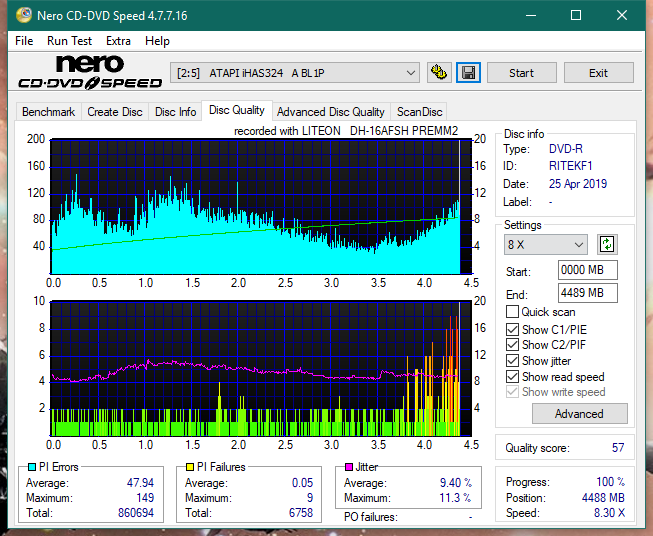
Task: Click the yellow PI Failures color swatch
Action: [x=190, y=467]
